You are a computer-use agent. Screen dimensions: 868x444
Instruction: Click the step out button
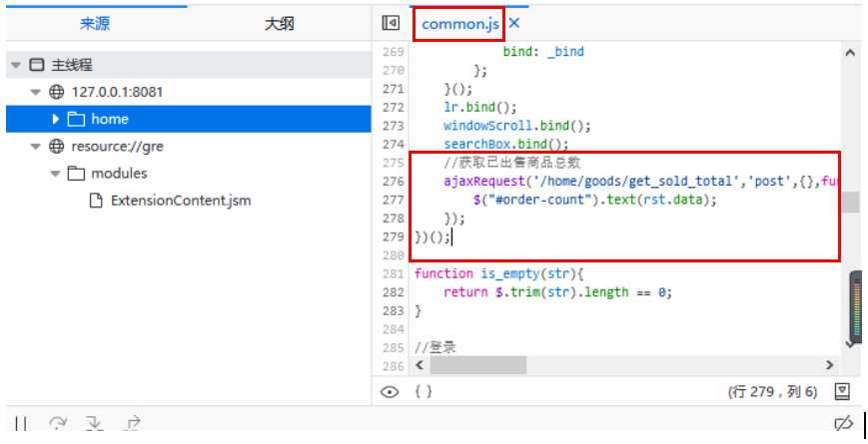point(132,423)
